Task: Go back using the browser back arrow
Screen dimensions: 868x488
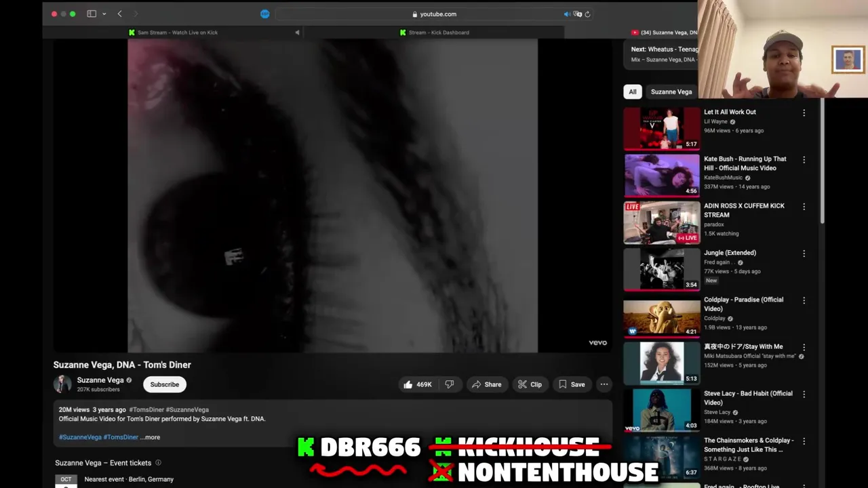Action: click(x=119, y=14)
